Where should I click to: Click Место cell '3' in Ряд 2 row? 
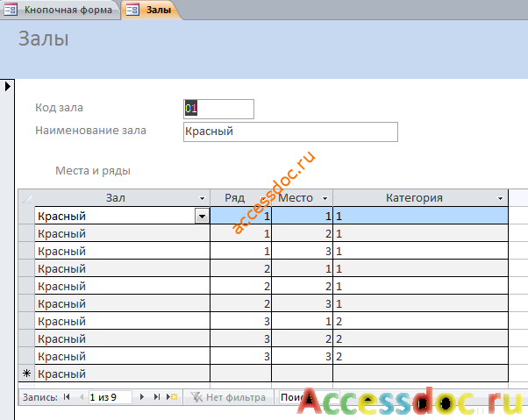[x=302, y=303]
